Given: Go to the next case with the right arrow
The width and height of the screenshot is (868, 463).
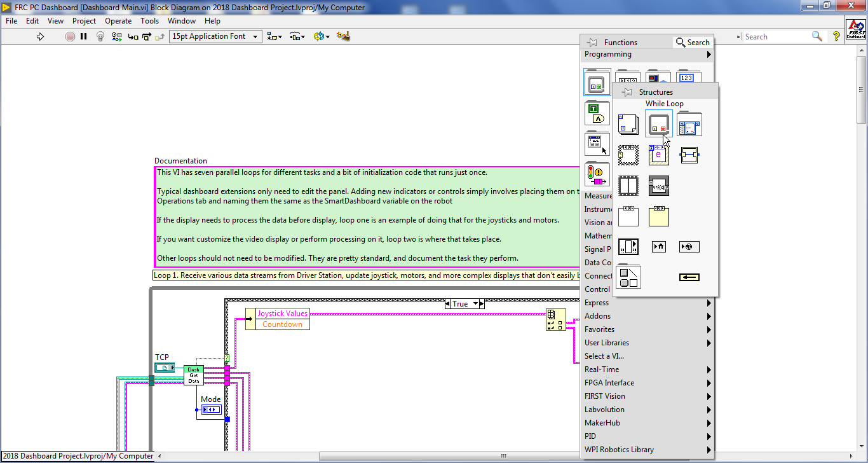Looking at the screenshot, I should pos(482,304).
